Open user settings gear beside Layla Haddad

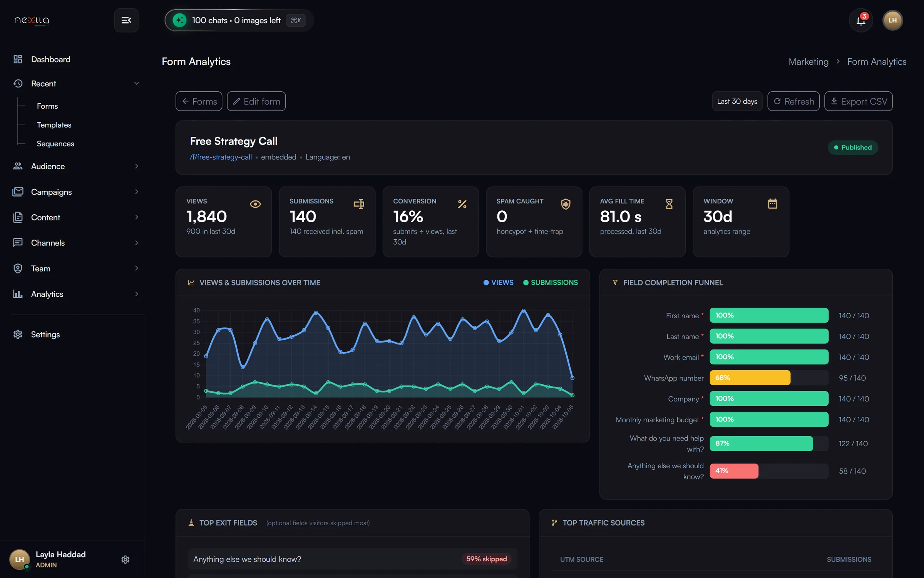pos(125,559)
